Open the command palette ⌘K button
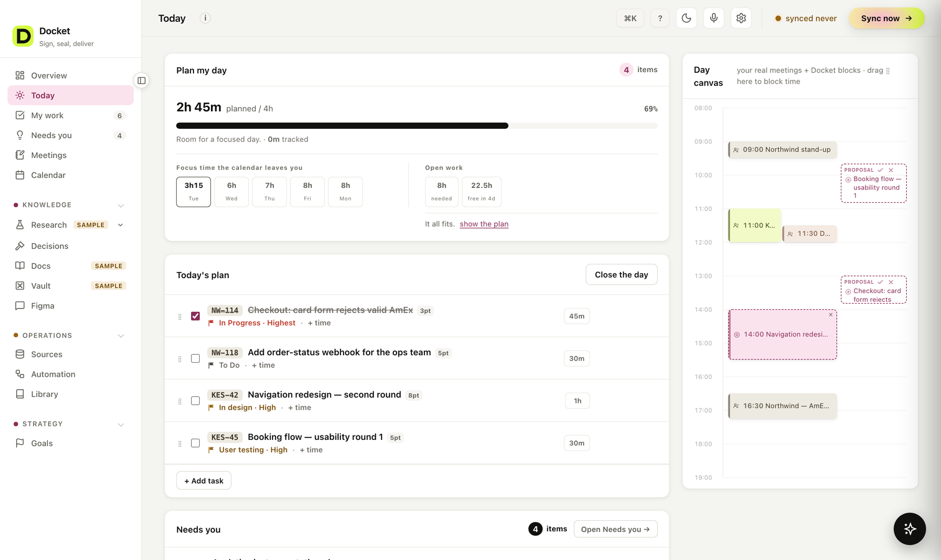The image size is (941, 560). coord(630,18)
